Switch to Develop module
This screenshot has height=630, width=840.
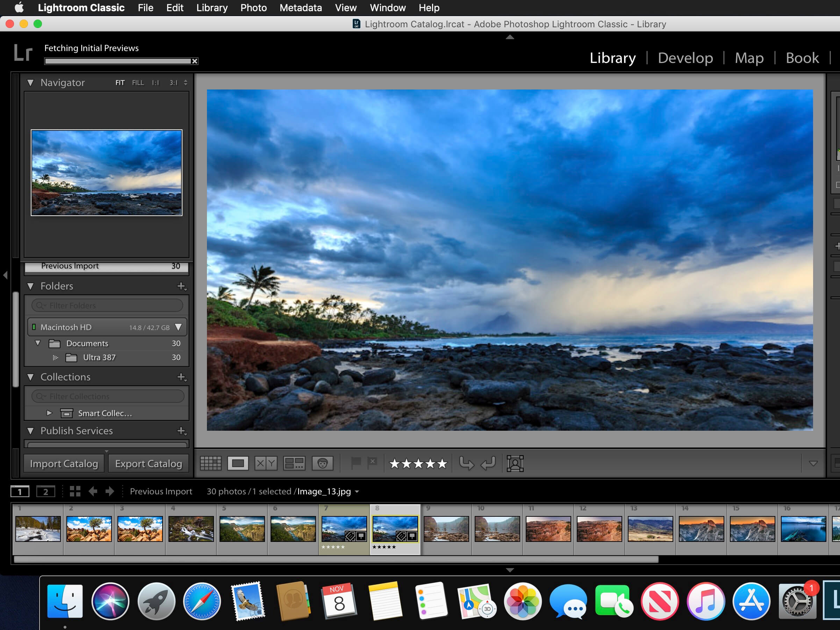point(685,58)
